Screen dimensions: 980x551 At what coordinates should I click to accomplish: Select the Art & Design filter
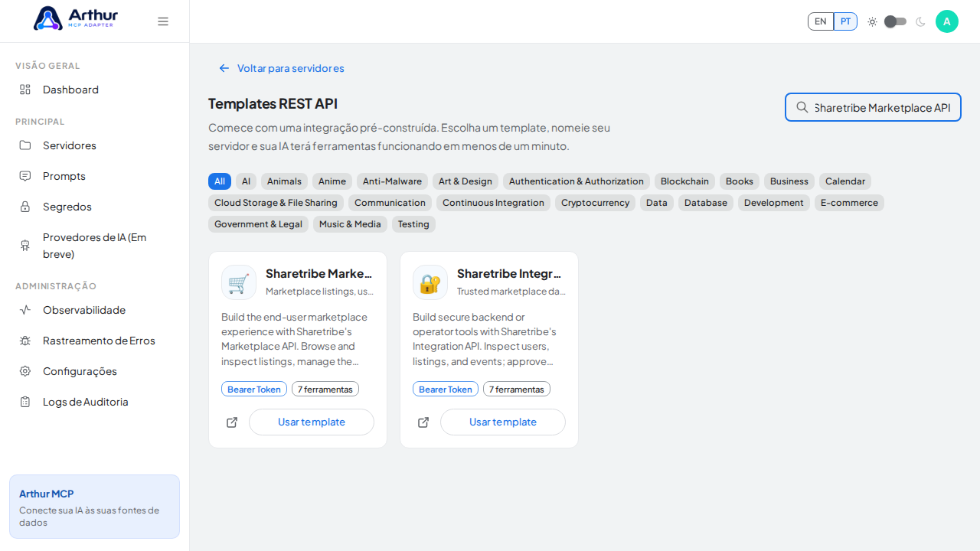[465, 181]
